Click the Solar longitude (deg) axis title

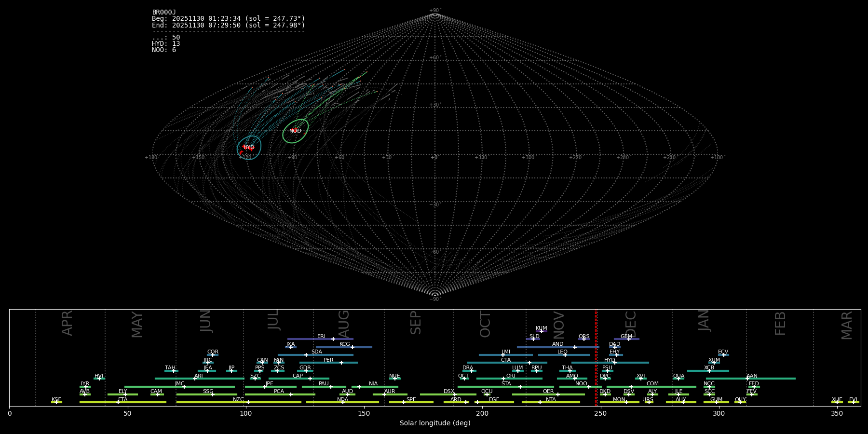pyautogui.click(x=434, y=423)
